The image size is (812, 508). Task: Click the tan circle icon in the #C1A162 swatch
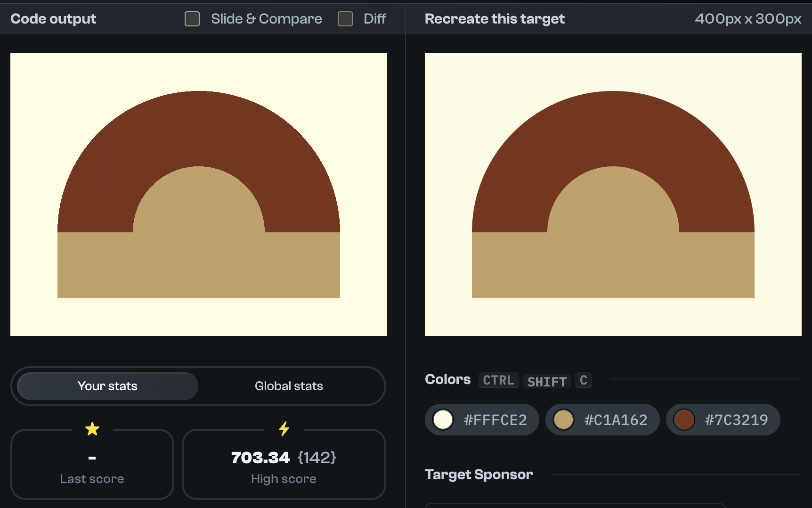(563, 420)
